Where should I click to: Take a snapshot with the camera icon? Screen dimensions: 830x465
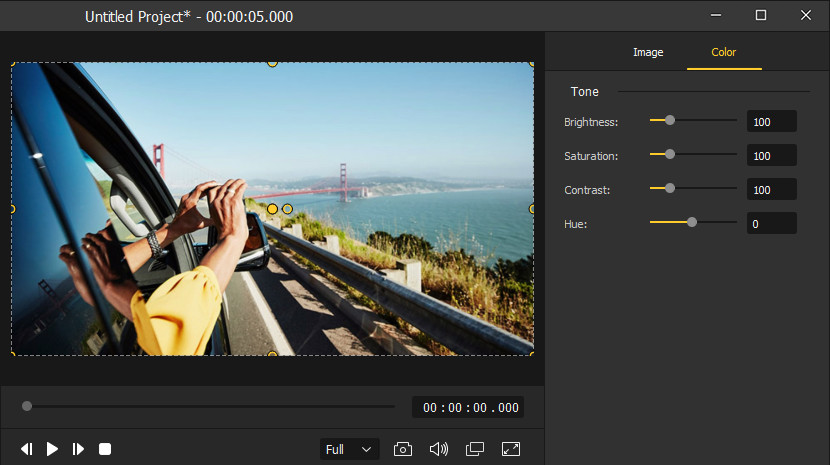click(402, 450)
